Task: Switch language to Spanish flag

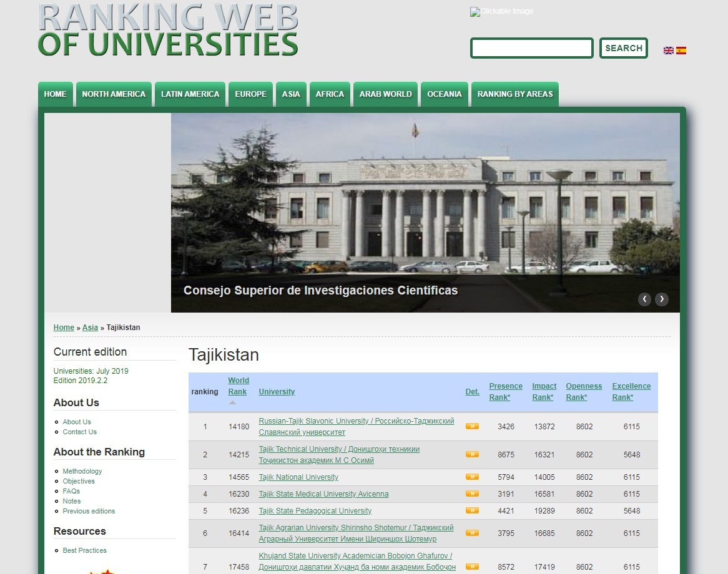Action: pyautogui.click(x=681, y=51)
